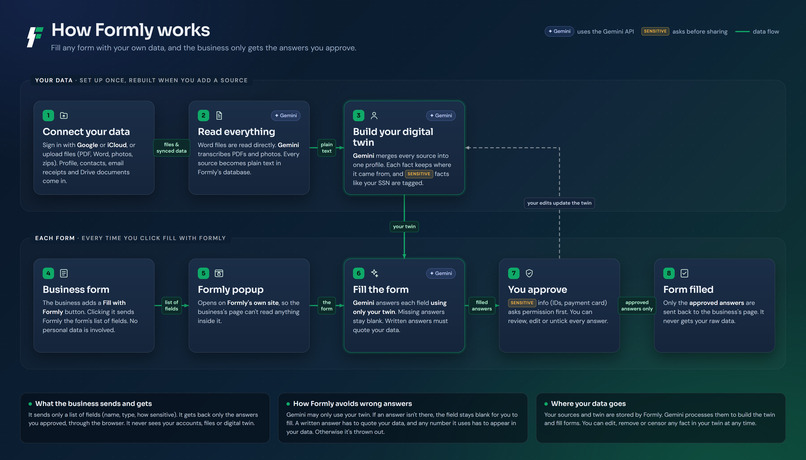Click the "Read everything" heading
The height and width of the screenshot is (460, 806).
[236, 132]
